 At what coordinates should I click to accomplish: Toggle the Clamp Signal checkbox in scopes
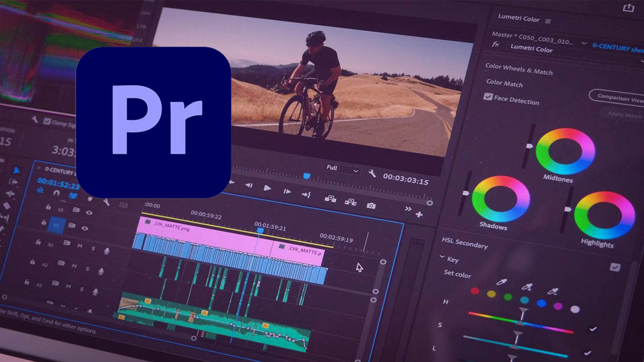tap(47, 122)
